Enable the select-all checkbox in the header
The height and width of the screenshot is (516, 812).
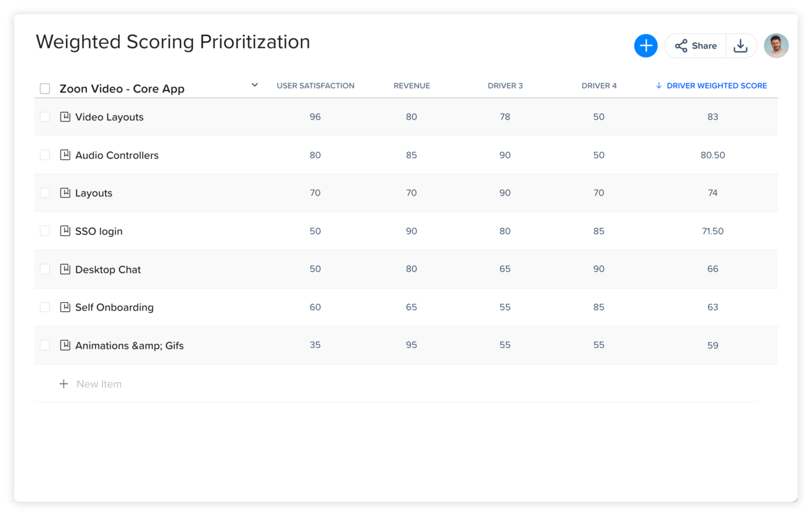coord(45,88)
